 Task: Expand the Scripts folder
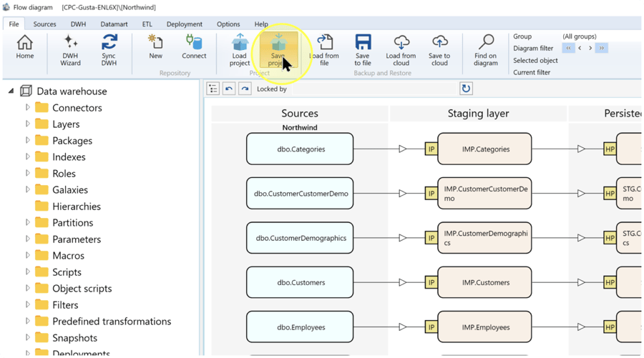[27, 272]
